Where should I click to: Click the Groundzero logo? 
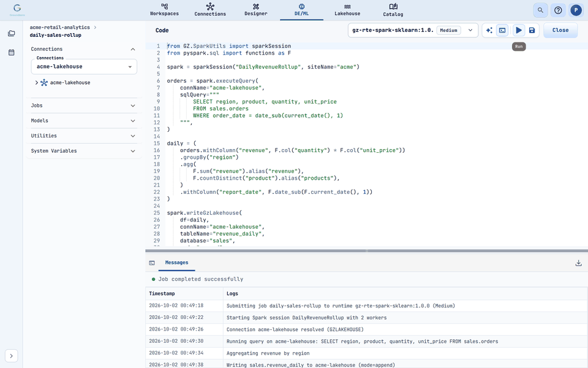(17, 10)
